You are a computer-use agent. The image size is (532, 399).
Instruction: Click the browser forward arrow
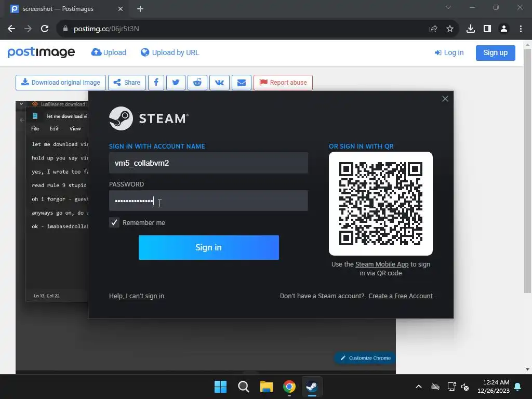(x=28, y=29)
